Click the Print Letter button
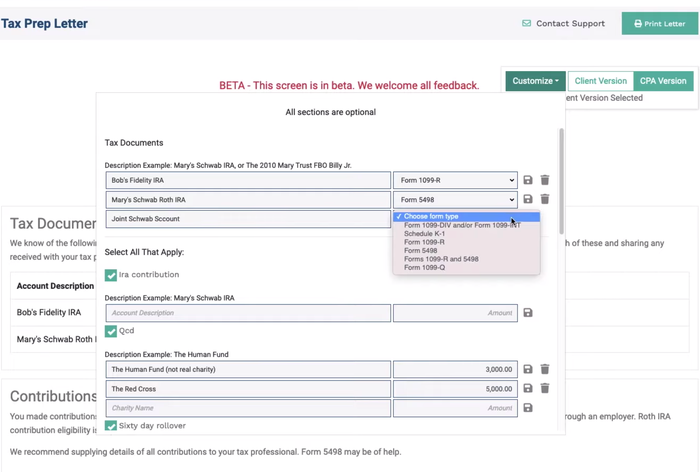 (x=660, y=24)
